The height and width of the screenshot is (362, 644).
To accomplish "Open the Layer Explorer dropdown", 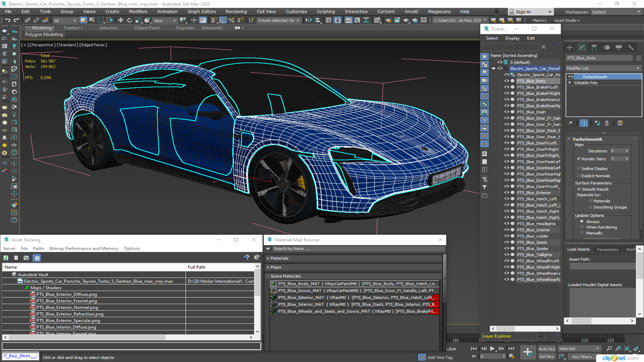I will pyautogui.click(x=540, y=336).
